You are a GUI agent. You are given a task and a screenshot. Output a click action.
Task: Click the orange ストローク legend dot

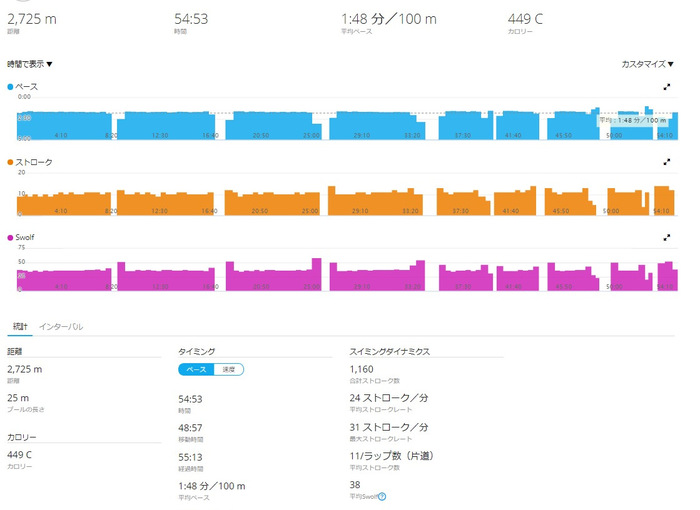pyautogui.click(x=10, y=162)
